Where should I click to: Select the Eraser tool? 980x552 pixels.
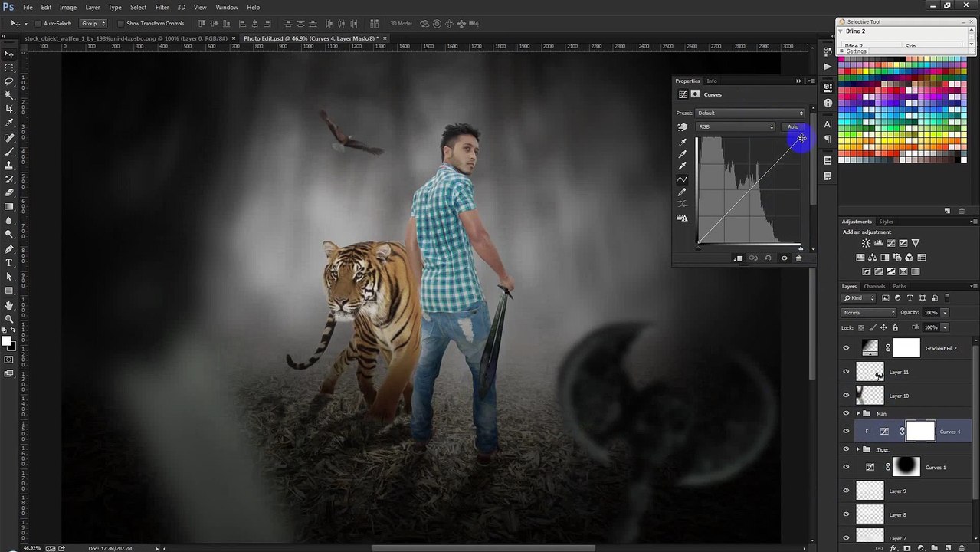[9, 193]
